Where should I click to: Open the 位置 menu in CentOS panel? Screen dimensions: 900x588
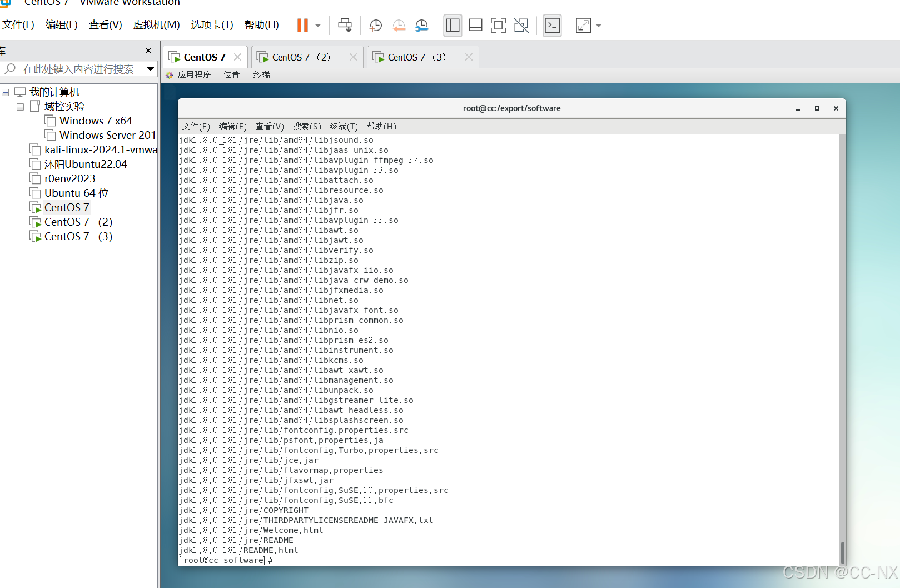tap(231, 74)
